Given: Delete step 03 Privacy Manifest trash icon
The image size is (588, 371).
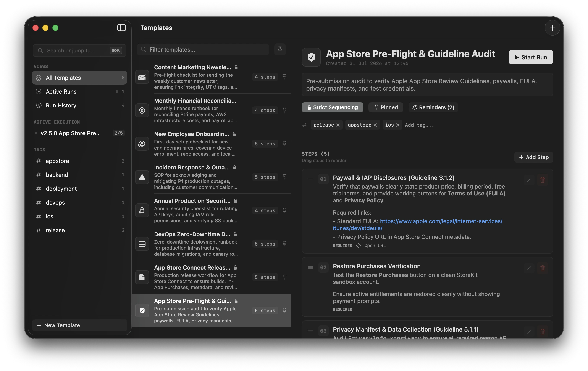Looking at the screenshot, I should point(542,332).
